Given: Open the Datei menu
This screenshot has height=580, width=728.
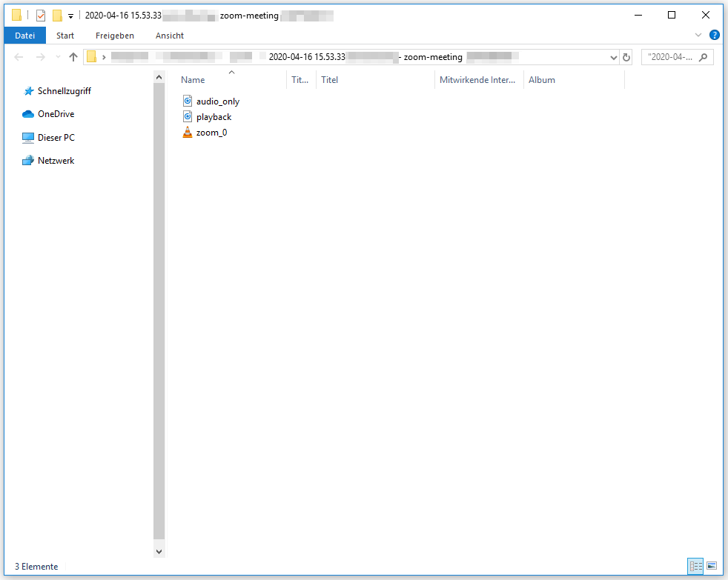Looking at the screenshot, I should point(25,36).
